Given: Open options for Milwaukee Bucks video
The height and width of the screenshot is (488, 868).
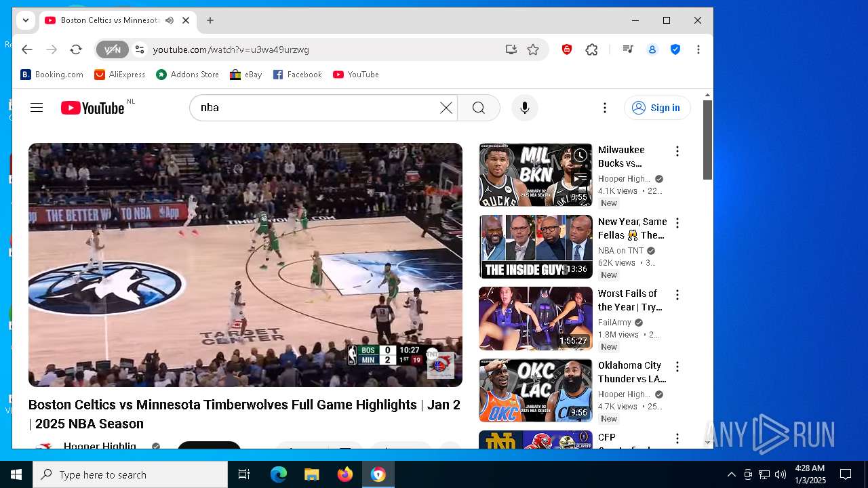Looking at the screenshot, I should point(677,151).
